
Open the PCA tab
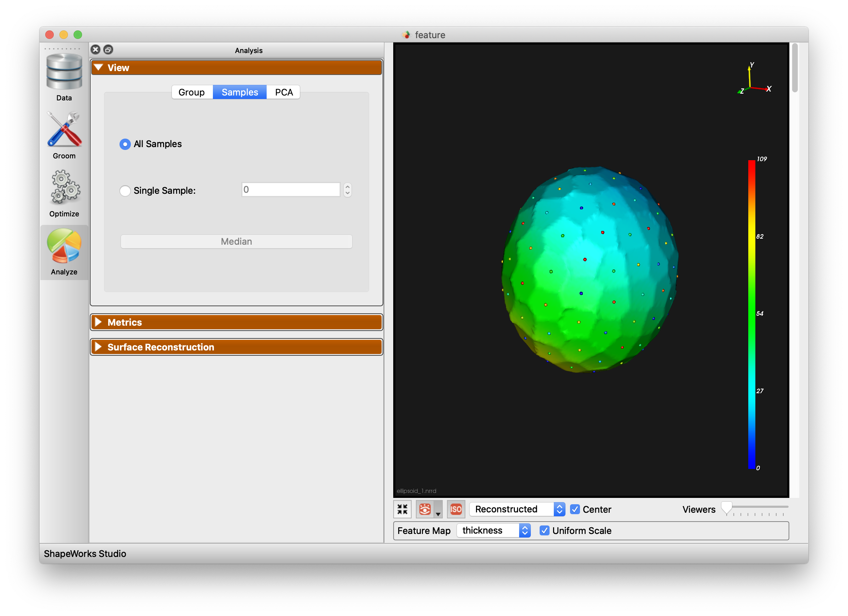click(x=283, y=92)
